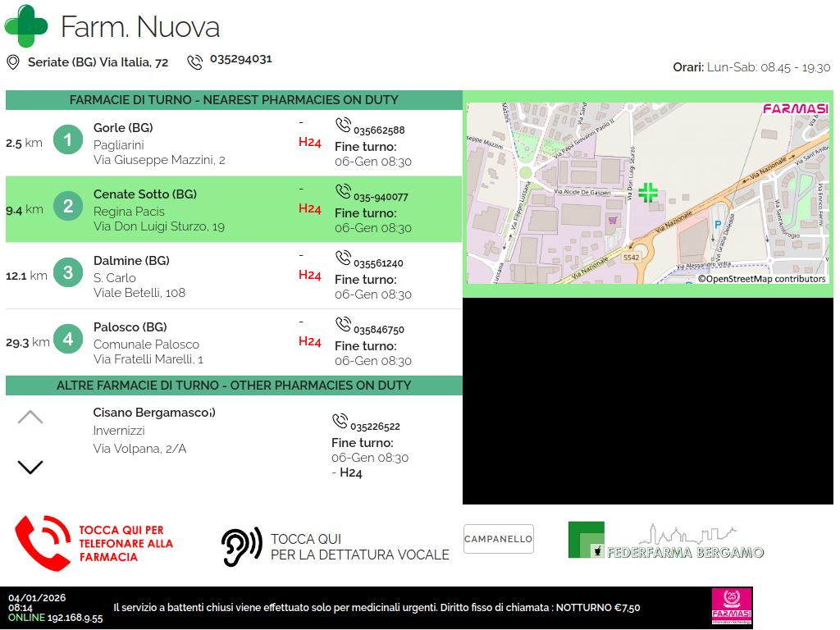The image size is (840, 630).
Task: Tap 'Tocca qui per la dettatura vocale' text
Action: click(x=359, y=547)
